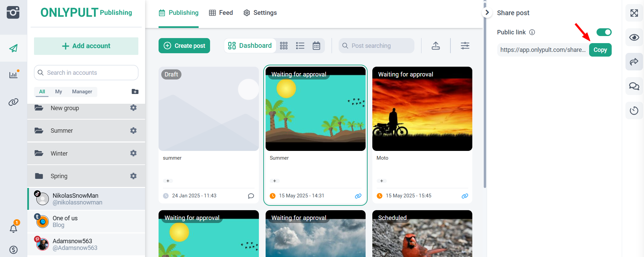Copy the public share link
The height and width of the screenshot is (257, 644).
(x=600, y=50)
